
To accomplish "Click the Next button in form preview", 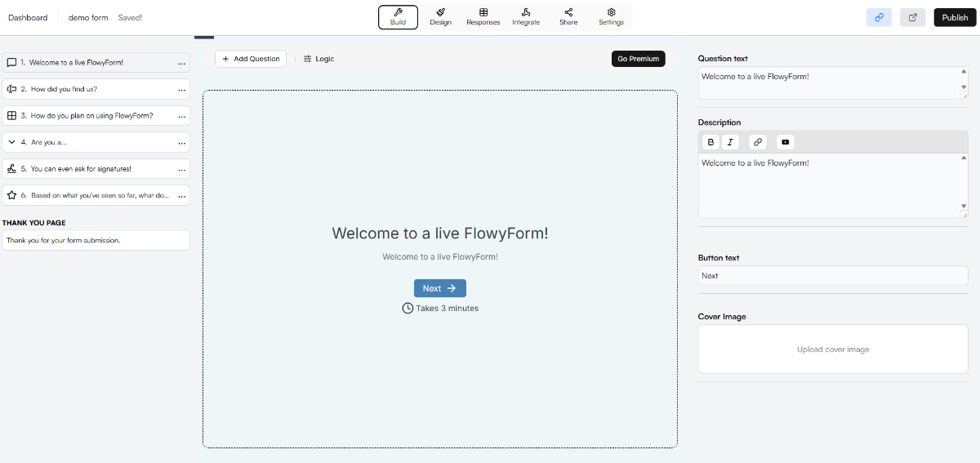I will [440, 288].
